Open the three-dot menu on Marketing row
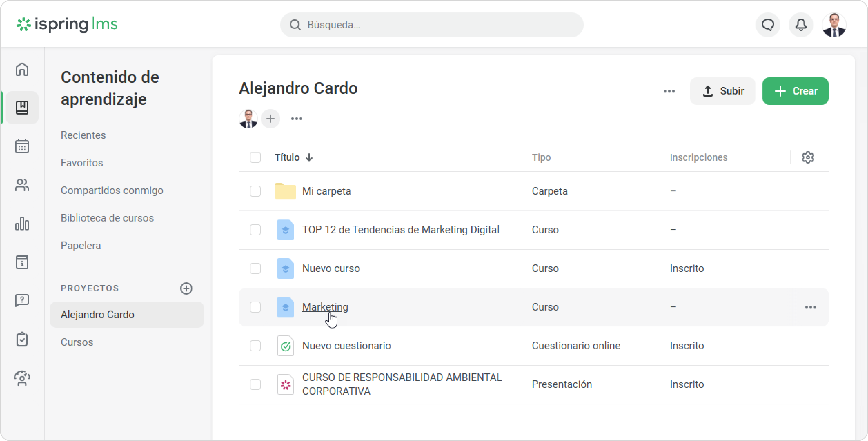This screenshot has height=441, width=868. pyautogui.click(x=810, y=307)
